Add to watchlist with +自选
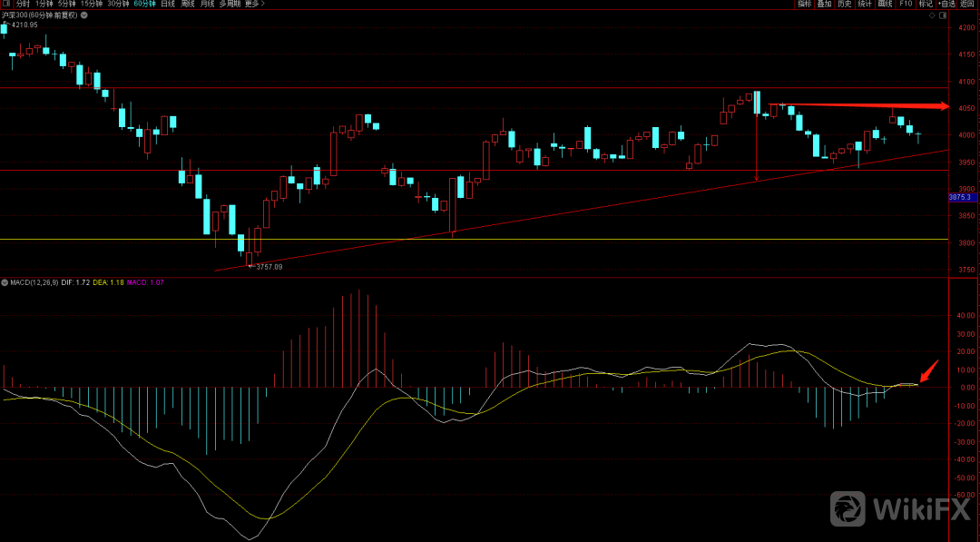The height and width of the screenshot is (542, 980). pyautogui.click(x=947, y=5)
